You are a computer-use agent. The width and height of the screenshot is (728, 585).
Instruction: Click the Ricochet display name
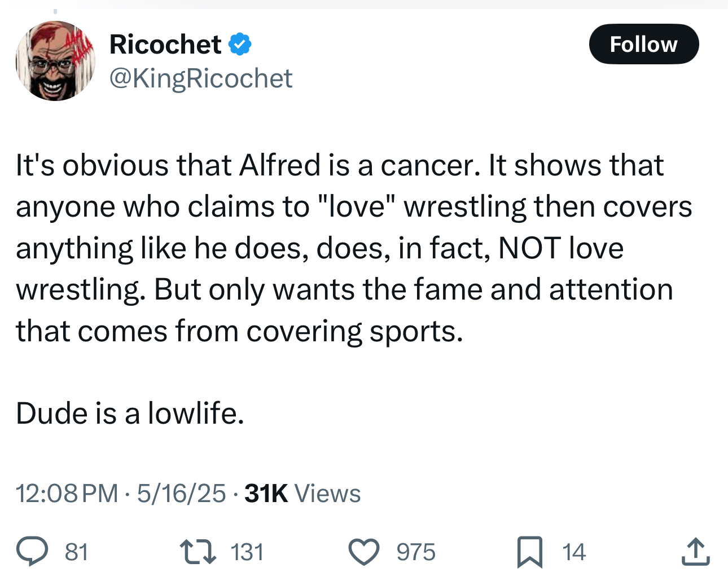coord(165,45)
